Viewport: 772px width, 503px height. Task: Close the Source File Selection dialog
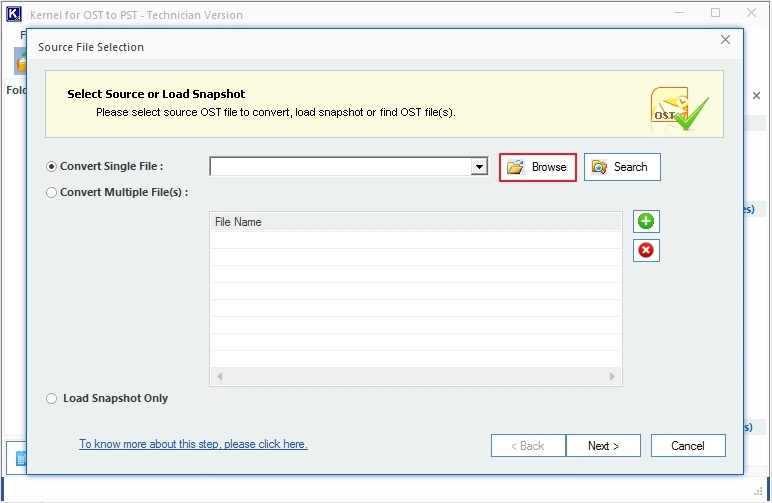(725, 40)
